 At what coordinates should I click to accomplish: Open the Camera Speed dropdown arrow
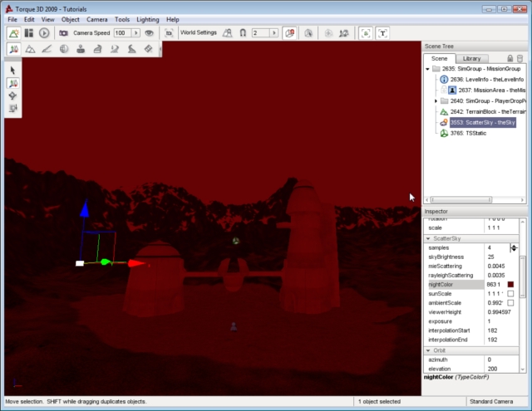tap(134, 33)
